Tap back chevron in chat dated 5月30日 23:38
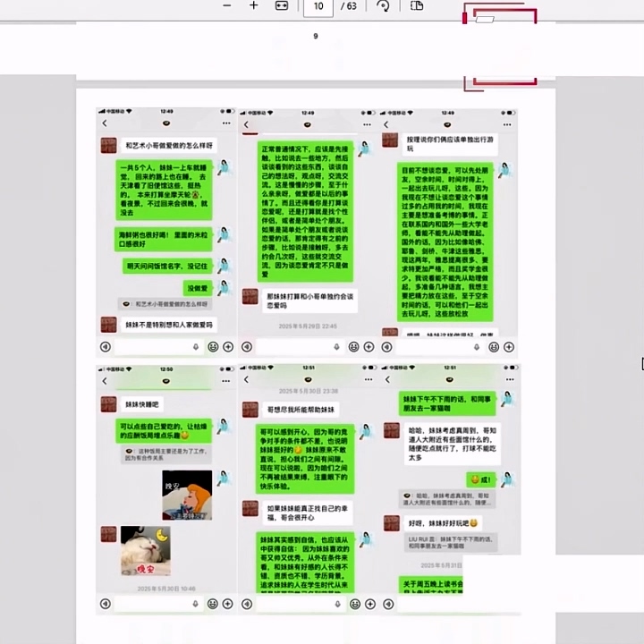 [x=246, y=379]
